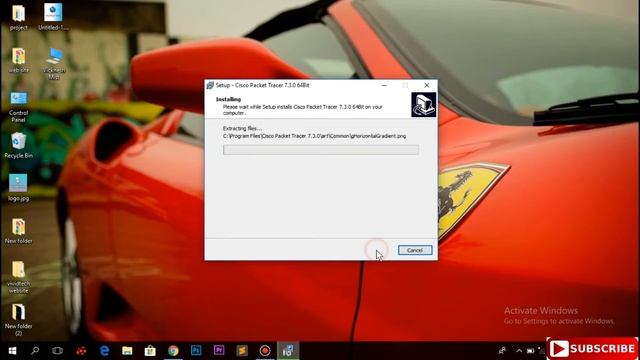
Task: Cancel the Cisco Packet Tracer installation
Action: point(415,250)
